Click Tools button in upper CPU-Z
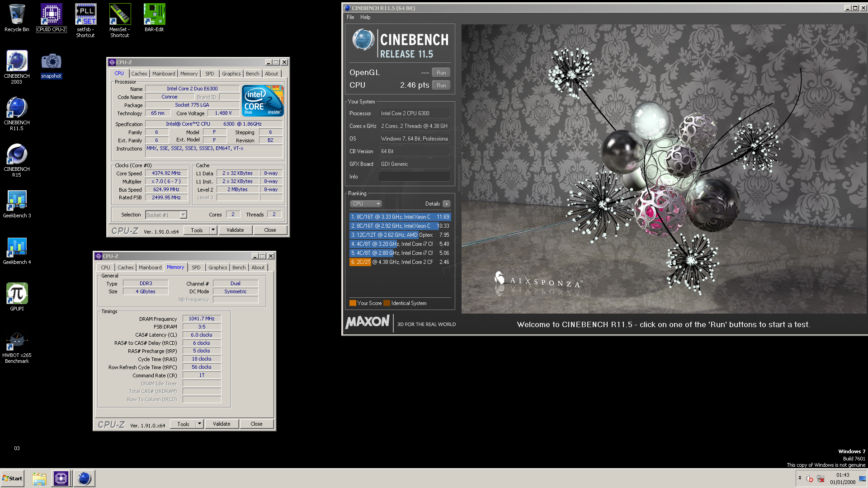Image resolution: width=868 pixels, height=488 pixels. pos(197,230)
